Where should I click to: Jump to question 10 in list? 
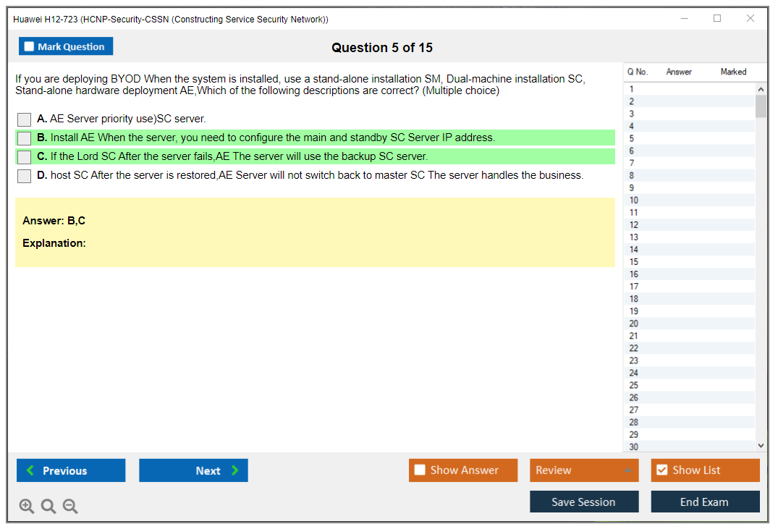[634, 200]
